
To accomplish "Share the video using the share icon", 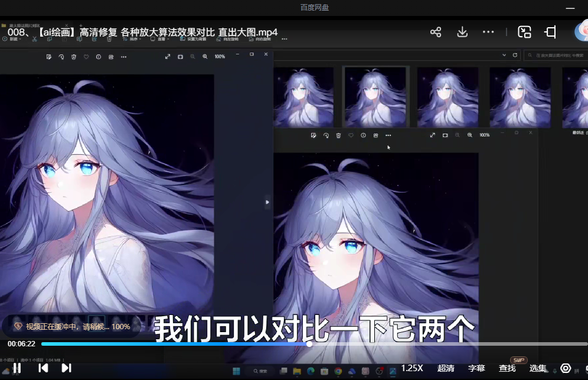I will (436, 32).
